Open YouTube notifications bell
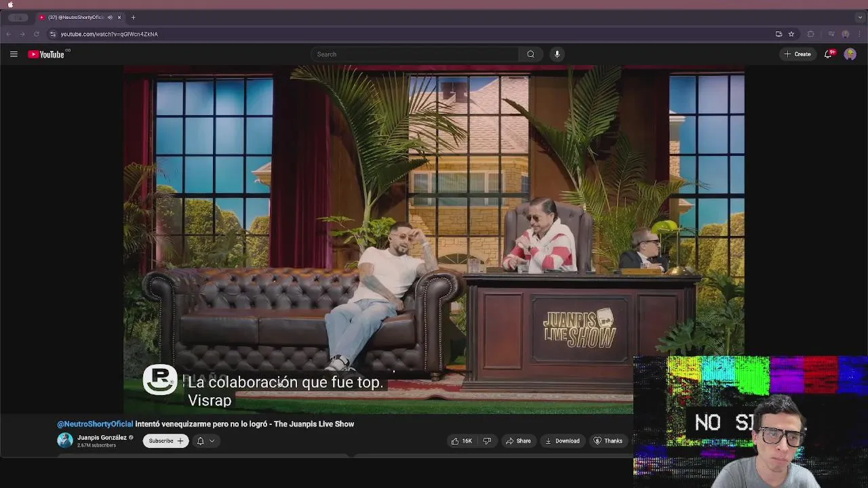 click(x=828, y=54)
